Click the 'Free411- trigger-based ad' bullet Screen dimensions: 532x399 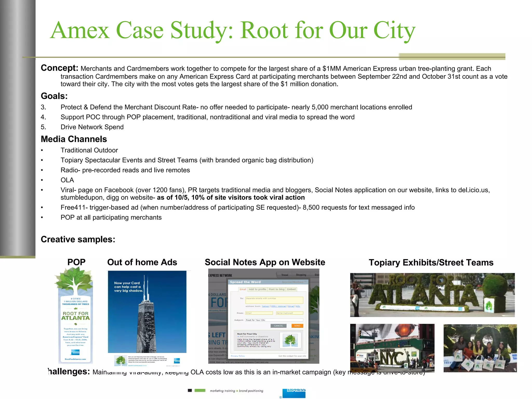click(x=237, y=208)
